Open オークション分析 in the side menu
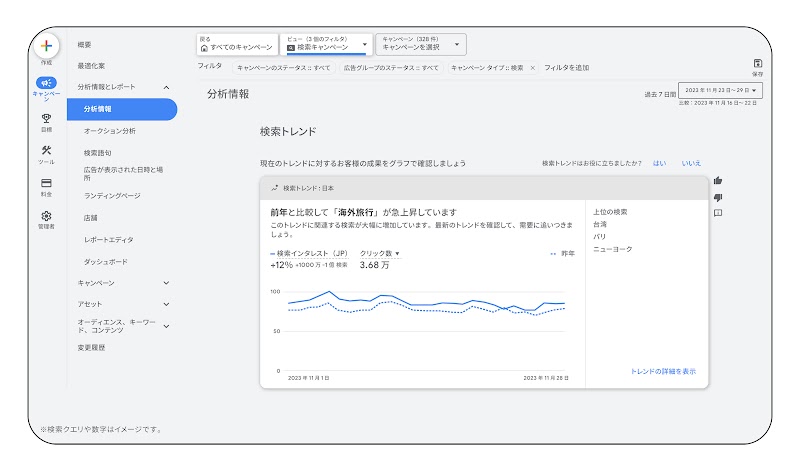800x471 pixels. (110, 131)
